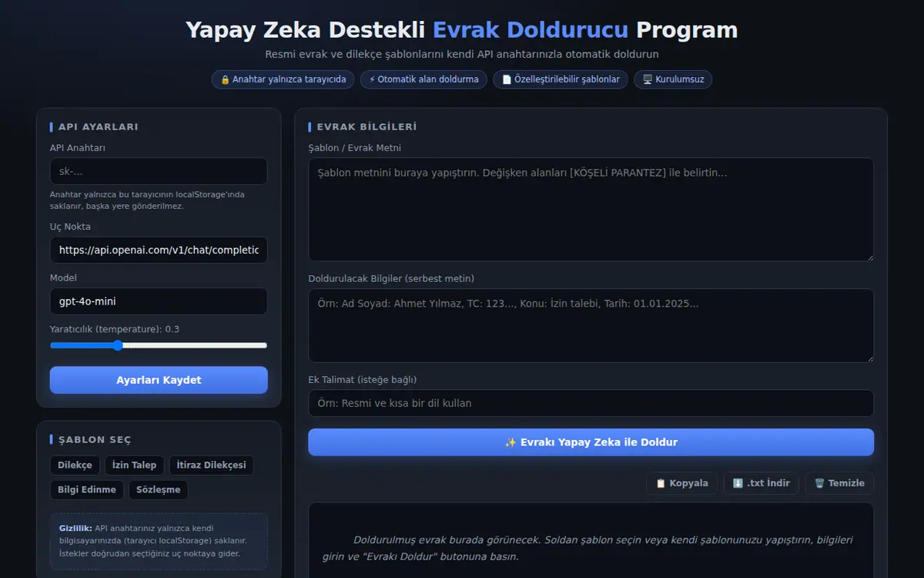Screen dimensions: 924x578
Task: Download output with .txt İndir
Action: pos(761,483)
